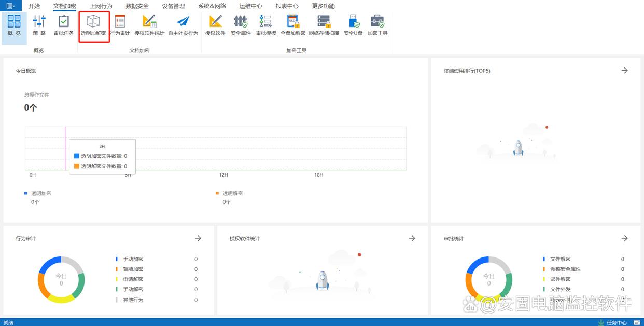Open 任务中心 in the status bar

click(x=616, y=322)
